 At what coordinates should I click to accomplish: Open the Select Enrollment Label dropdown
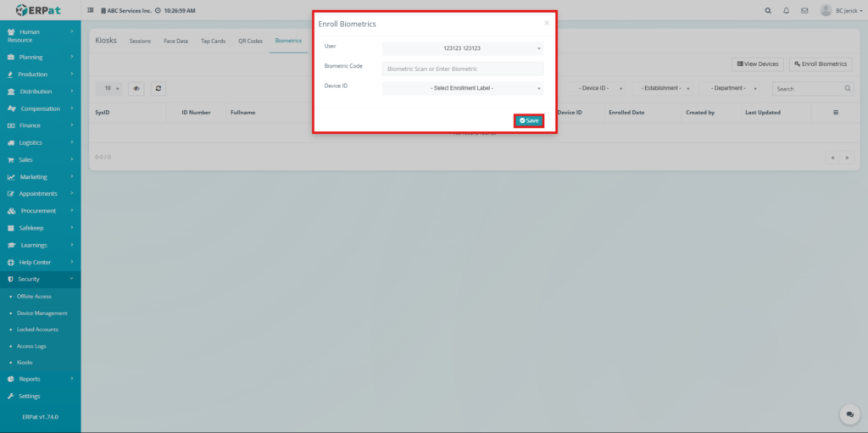462,88
